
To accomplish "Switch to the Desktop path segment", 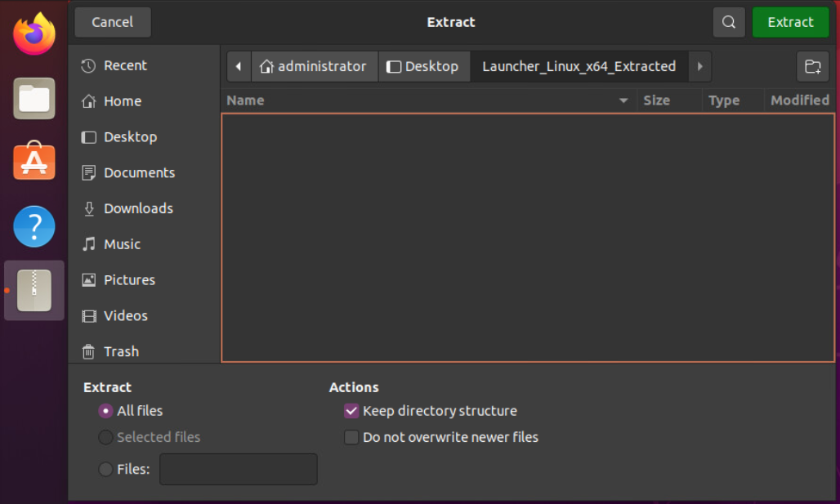I will (423, 67).
